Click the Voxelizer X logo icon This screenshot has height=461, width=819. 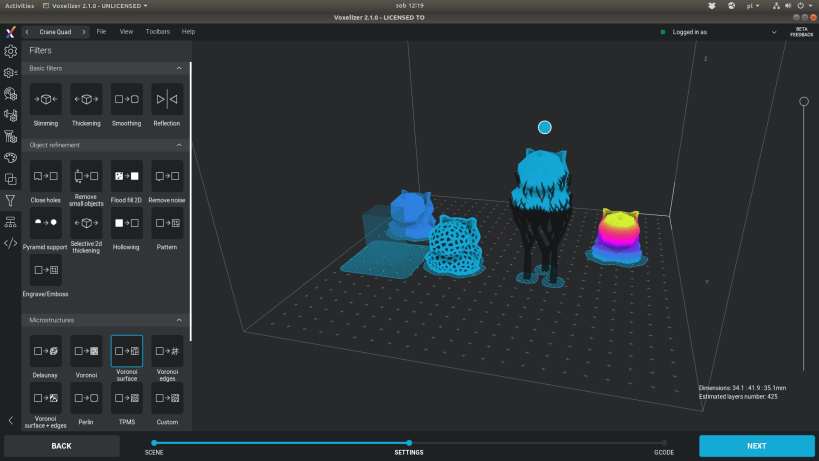[10, 32]
